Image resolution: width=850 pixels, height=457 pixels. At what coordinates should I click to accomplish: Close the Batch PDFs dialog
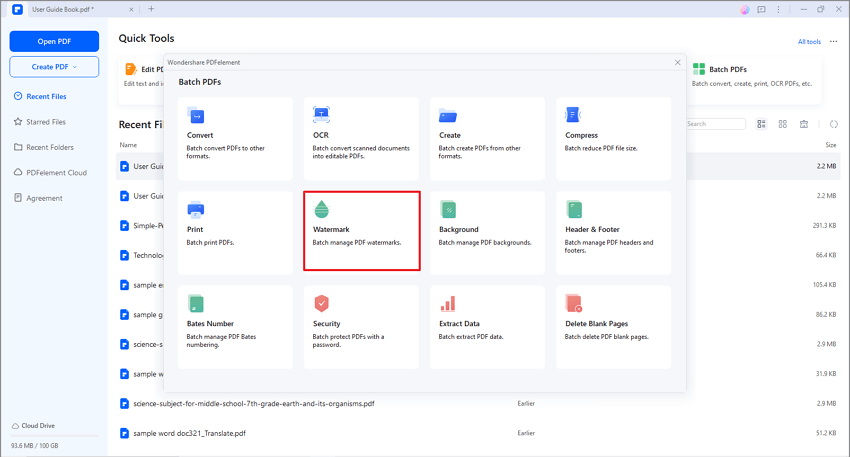[678, 62]
